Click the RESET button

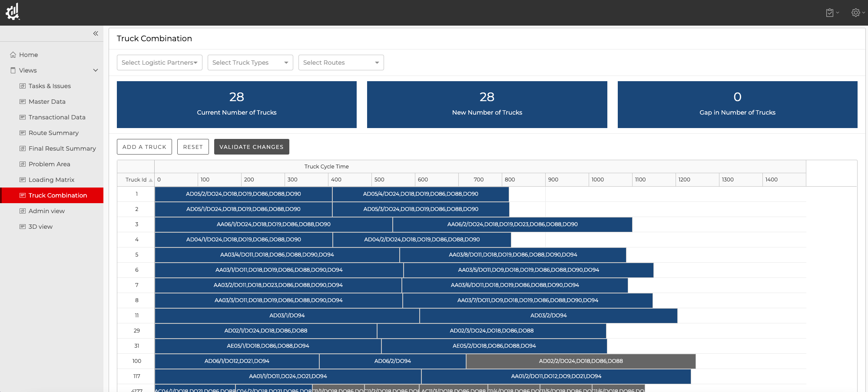click(193, 147)
